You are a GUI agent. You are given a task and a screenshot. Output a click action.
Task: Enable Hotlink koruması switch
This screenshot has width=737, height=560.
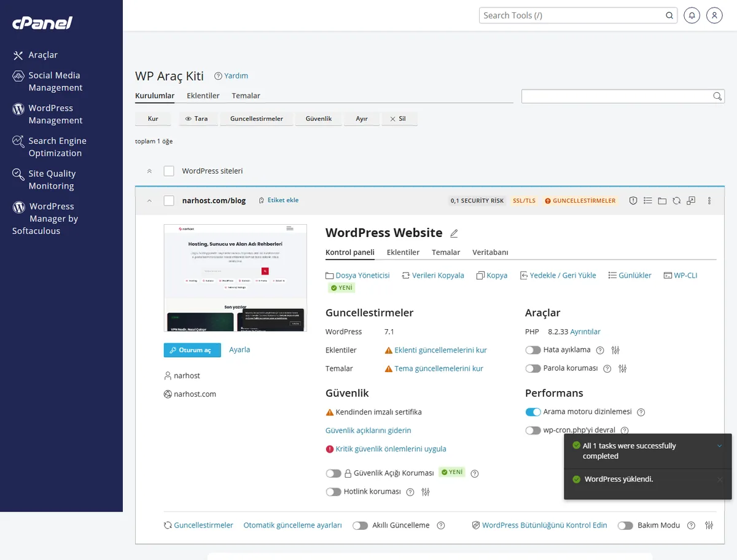333,492
